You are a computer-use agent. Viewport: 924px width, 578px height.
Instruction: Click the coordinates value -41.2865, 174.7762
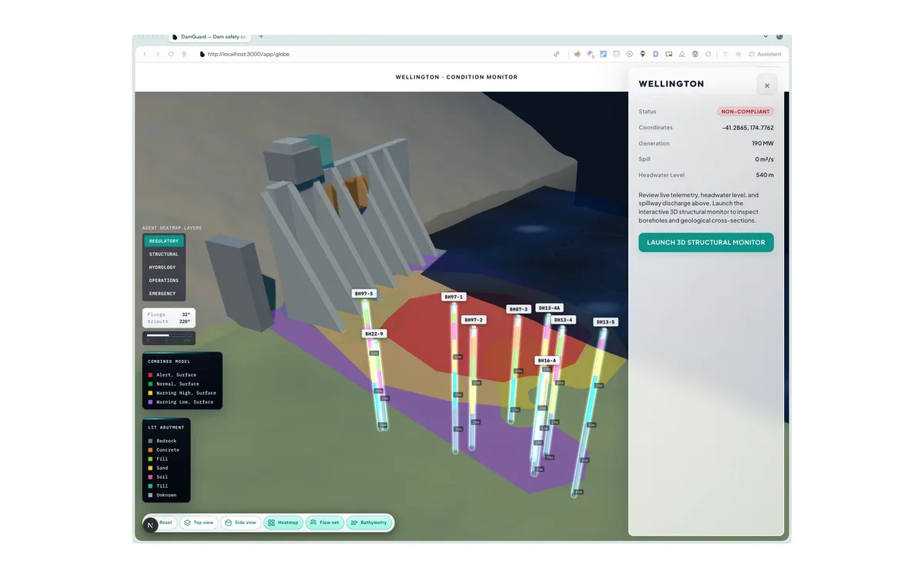pyautogui.click(x=748, y=128)
